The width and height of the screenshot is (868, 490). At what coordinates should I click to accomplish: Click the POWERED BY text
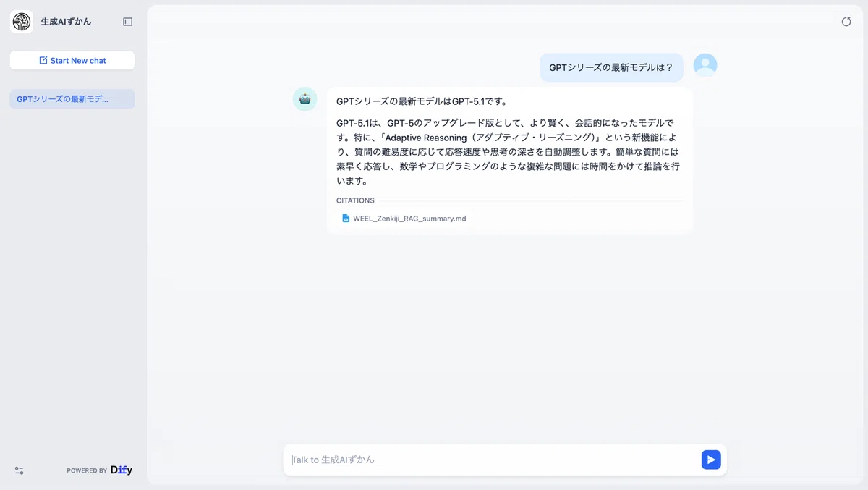(87, 470)
